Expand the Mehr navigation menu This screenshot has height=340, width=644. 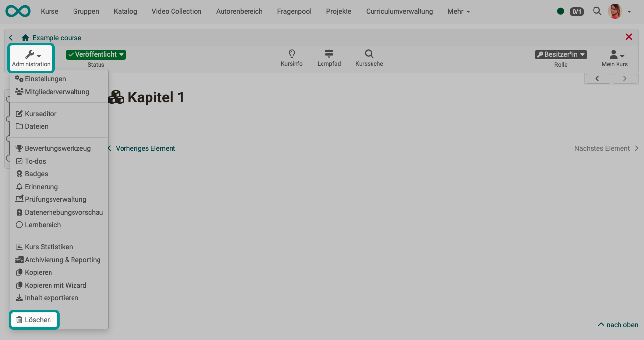458,11
